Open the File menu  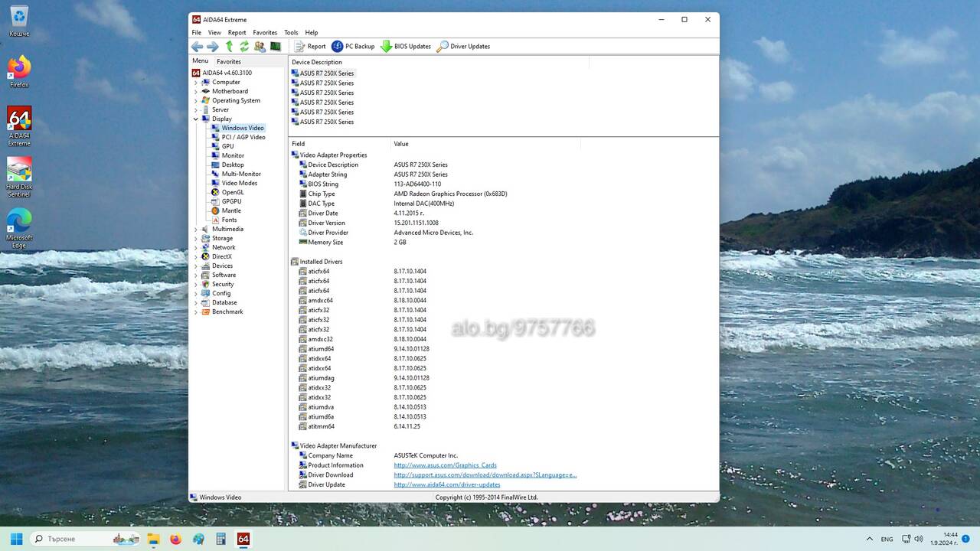197,33
